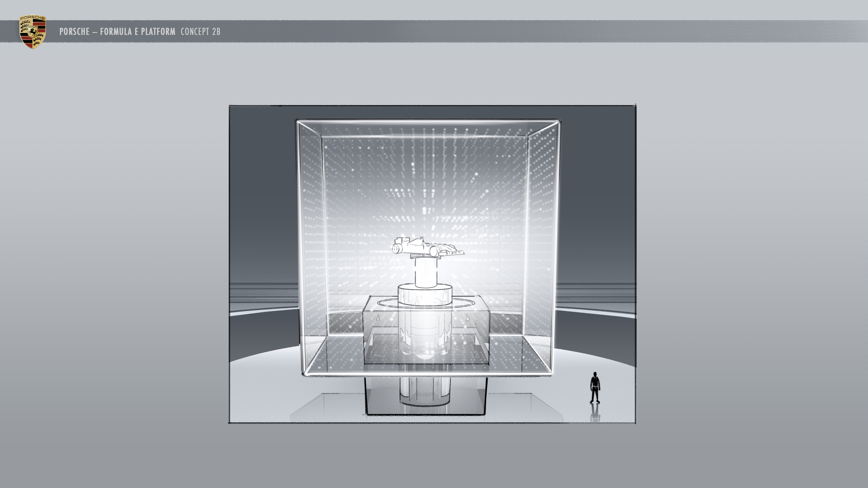Click the 'CONCEPT 2B' label

coord(200,32)
